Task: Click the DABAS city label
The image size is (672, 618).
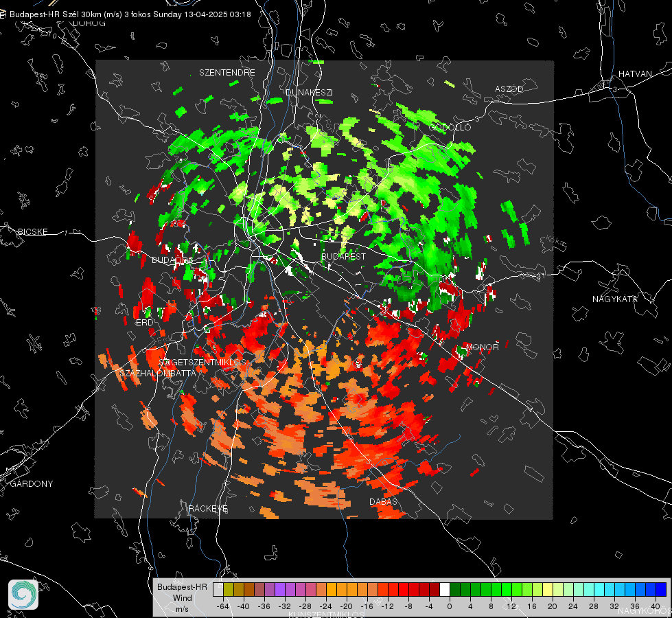Action: click(x=383, y=501)
